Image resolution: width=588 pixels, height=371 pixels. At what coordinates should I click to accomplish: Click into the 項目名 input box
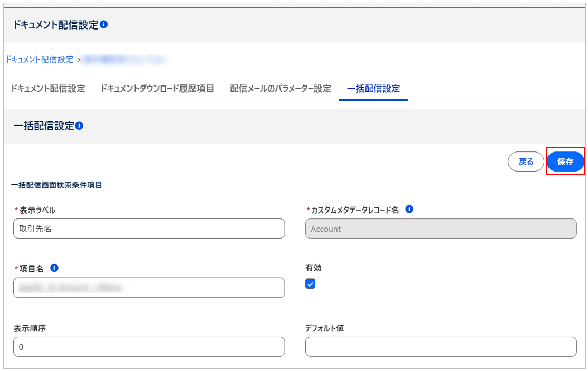[149, 288]
